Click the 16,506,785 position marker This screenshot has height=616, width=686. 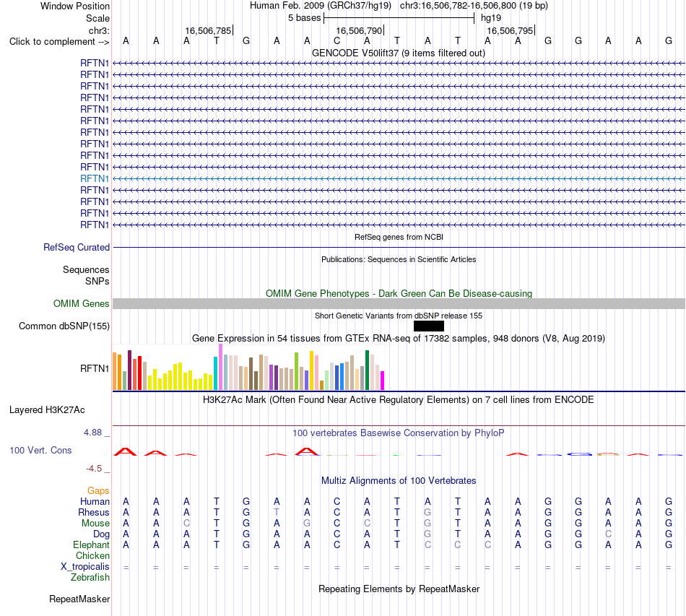pyautogui.click(x=209, y=30)
